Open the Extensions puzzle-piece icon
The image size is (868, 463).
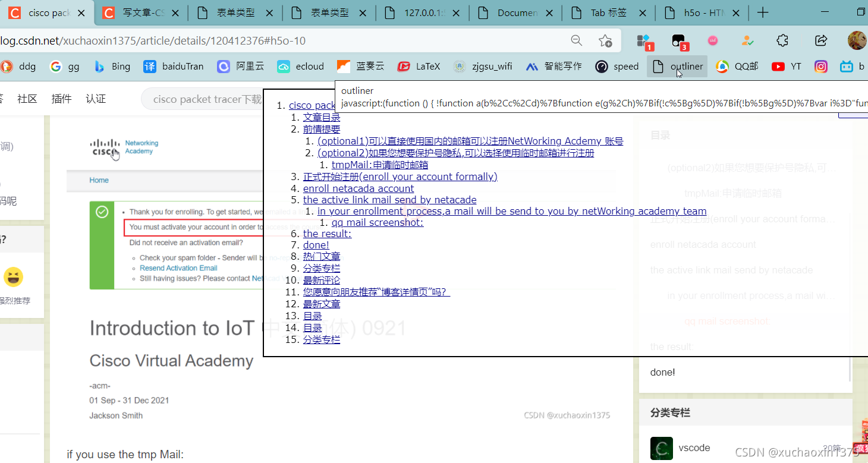pyautogui.click(x=782, y=40)
